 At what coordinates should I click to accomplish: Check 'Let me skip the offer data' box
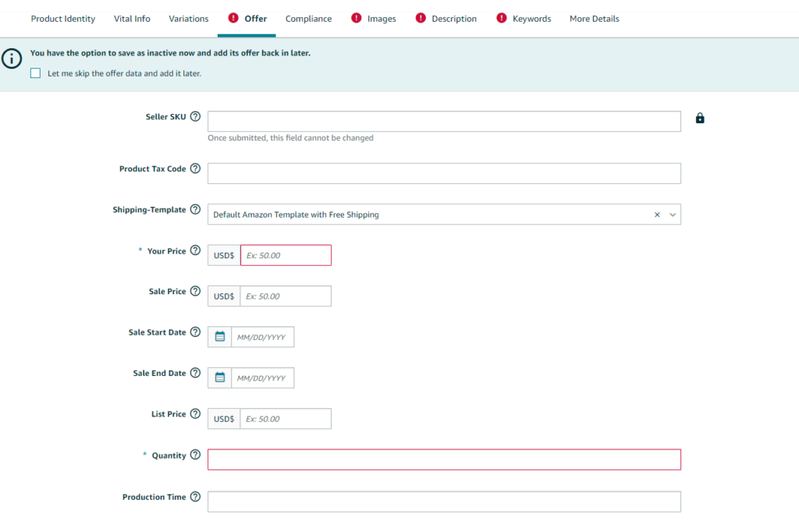click(x=35, y=73)
